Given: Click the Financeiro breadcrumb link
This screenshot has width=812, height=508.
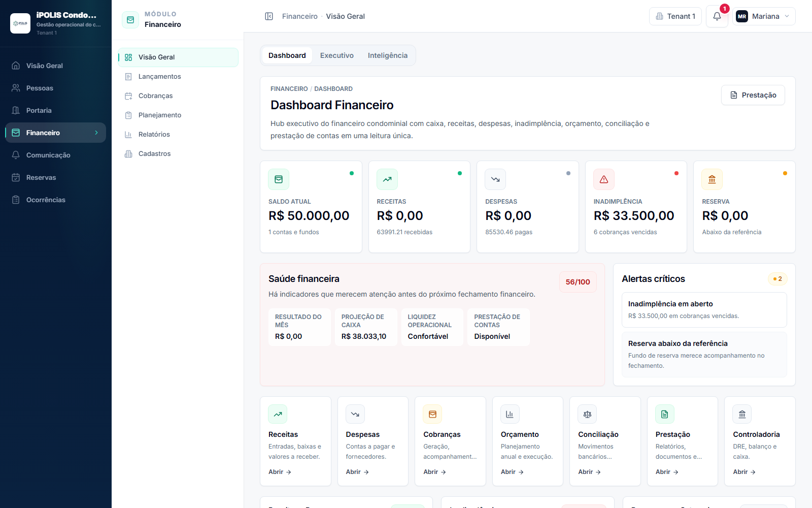Looking at the screenshot, I should pos(299,16).
